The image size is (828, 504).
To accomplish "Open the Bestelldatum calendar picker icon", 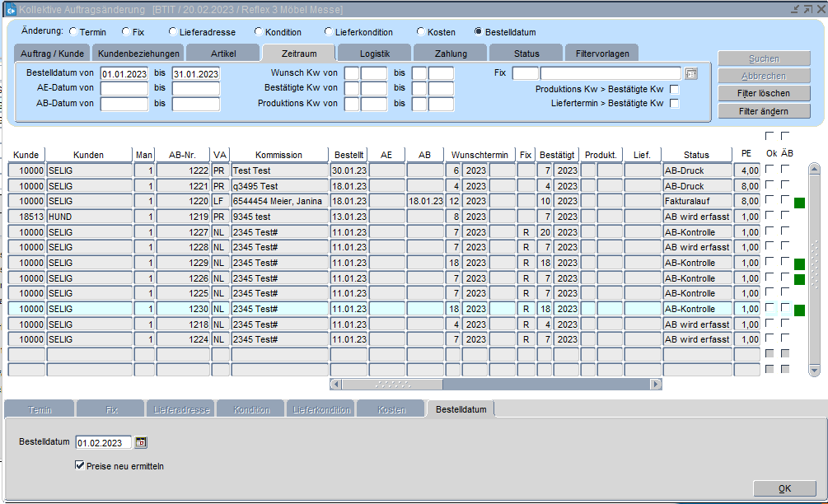I will (x=141, y=443).
